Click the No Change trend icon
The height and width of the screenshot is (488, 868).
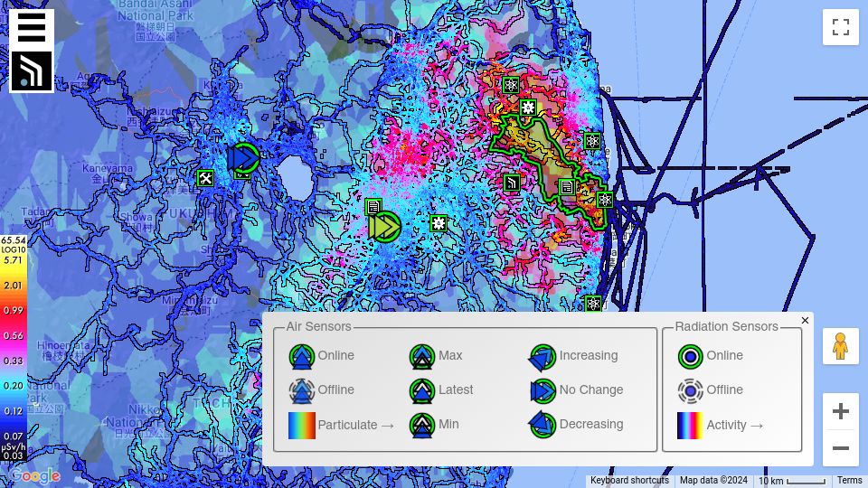(x=542, y=390)
